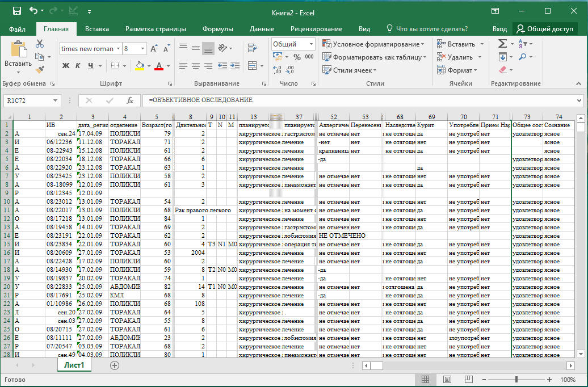Screen dimensions: 588x387
Task: Save the workbook using floppy disk icon
Action: click(x=16, y=11)
